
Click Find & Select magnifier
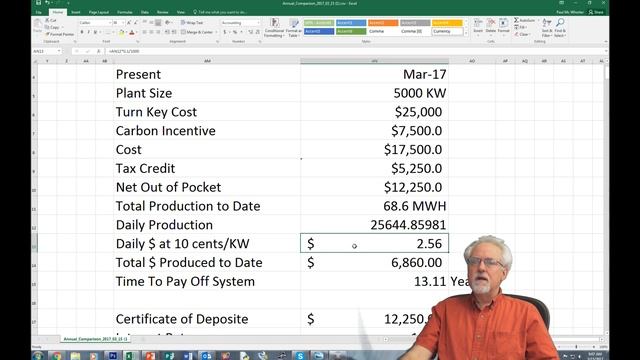[x=560, y=27]
